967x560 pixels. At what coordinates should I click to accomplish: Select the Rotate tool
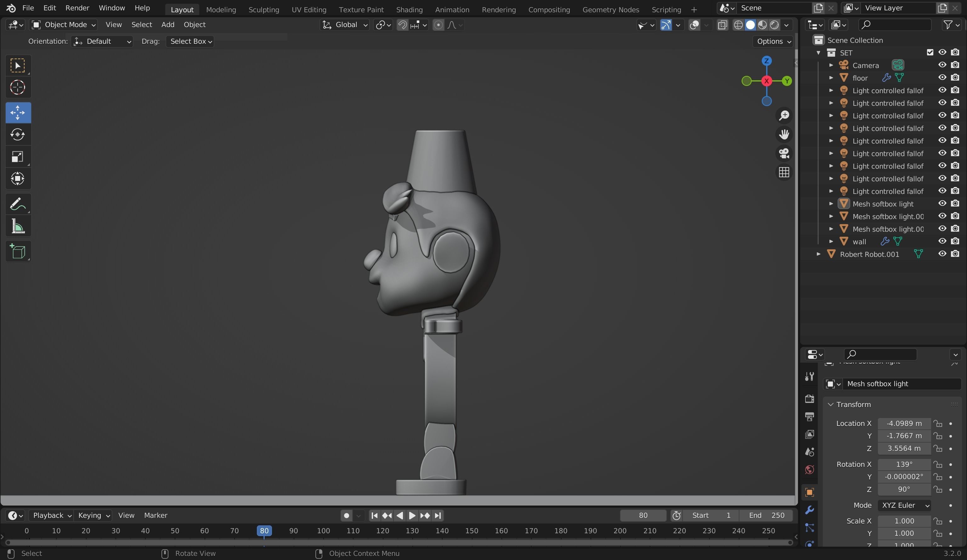click(18, 135)
